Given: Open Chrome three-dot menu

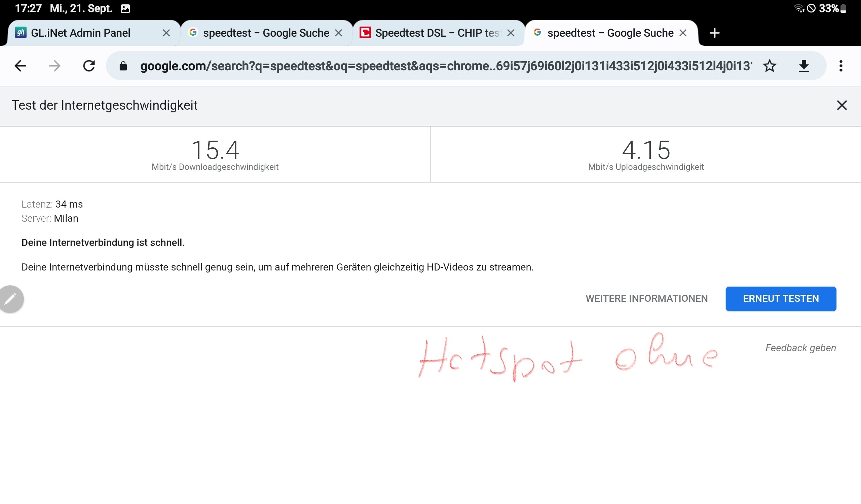Looking at the screenshot, I should coord(840,66).
